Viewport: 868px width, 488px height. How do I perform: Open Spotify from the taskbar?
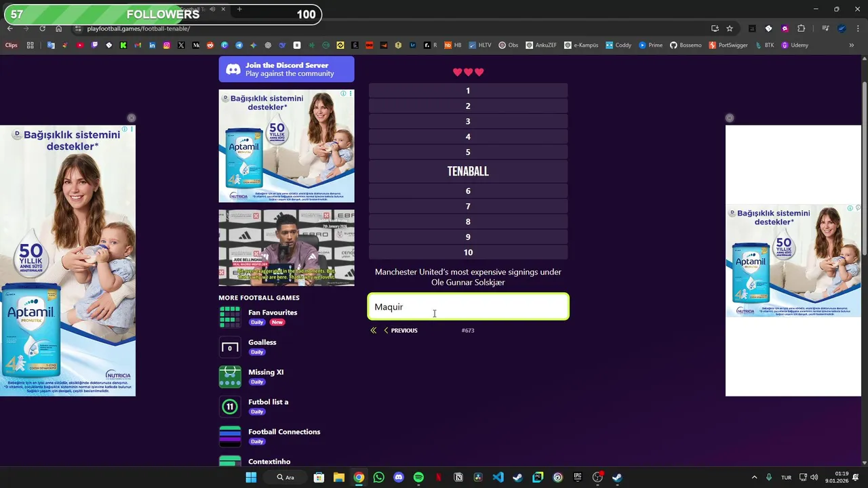(418, 477)
